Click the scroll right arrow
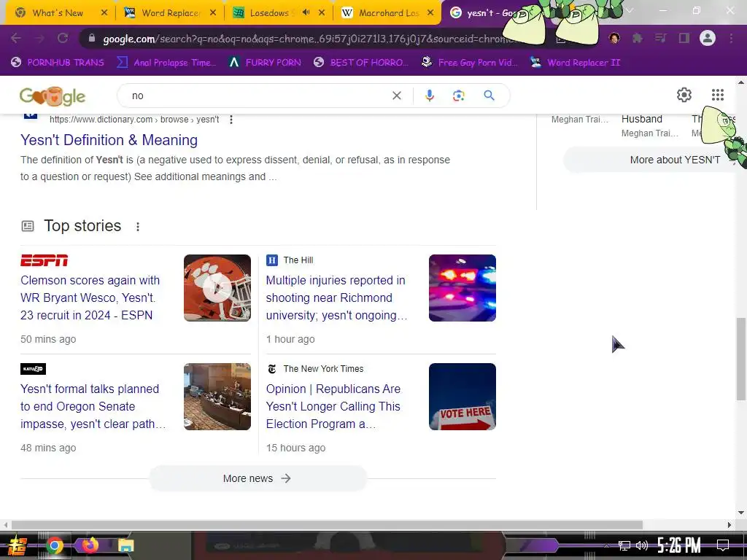 (x=729, y=525)
